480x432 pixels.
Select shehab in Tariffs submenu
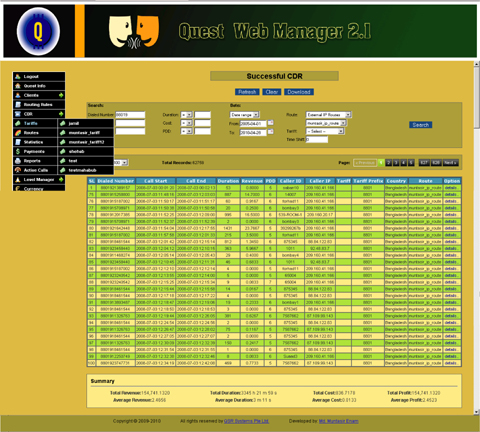(x=77, y=151)
